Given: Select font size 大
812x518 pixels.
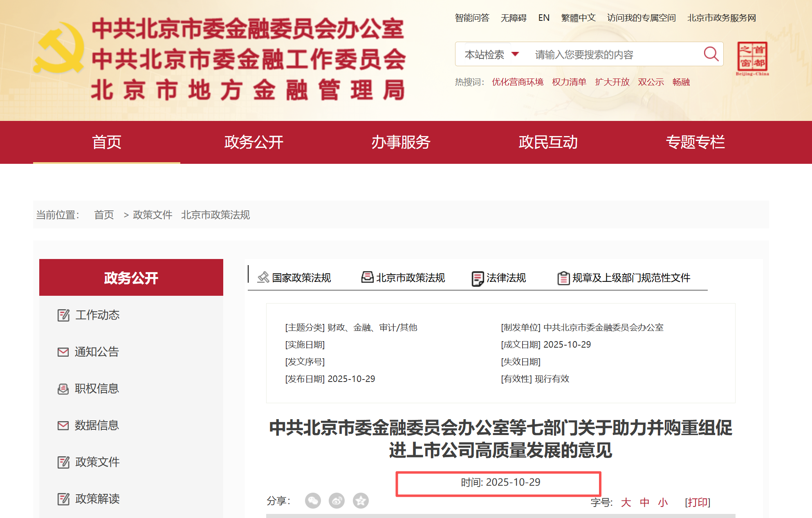Looking at the screenshot, I should (x=626, y=502).
